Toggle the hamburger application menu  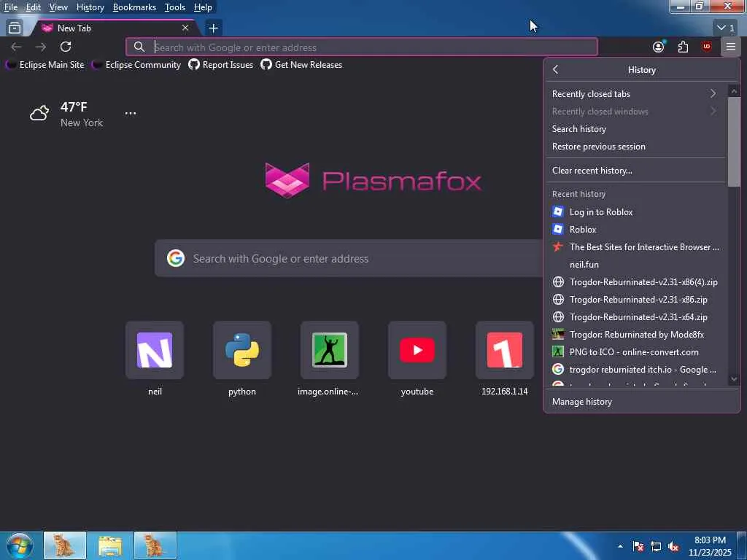pyautogui.click(x=731, y=47)
